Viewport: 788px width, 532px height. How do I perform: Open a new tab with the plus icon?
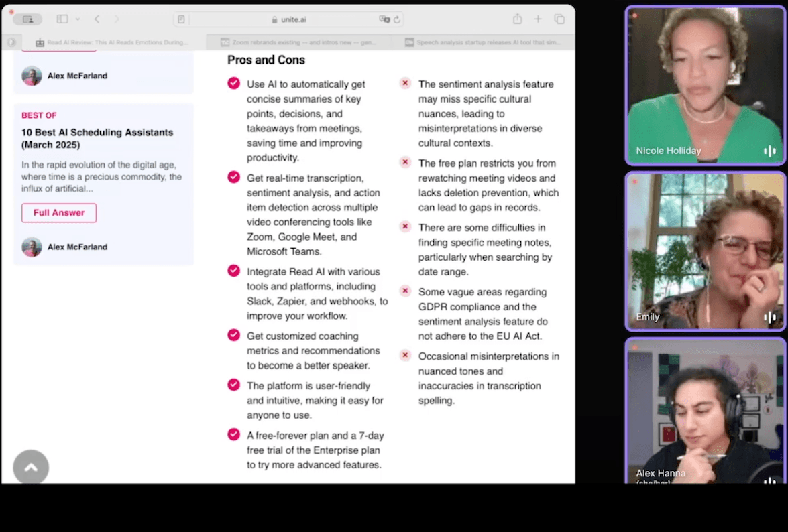coord(538,19)
